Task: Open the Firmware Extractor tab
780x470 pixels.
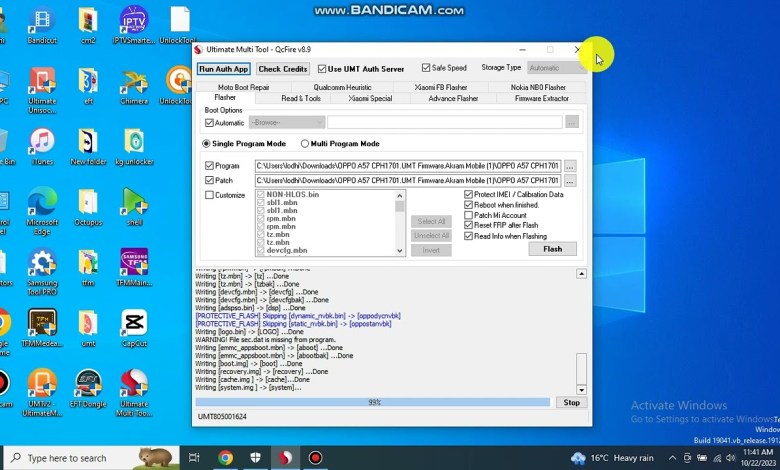Action: coord(542,98)
